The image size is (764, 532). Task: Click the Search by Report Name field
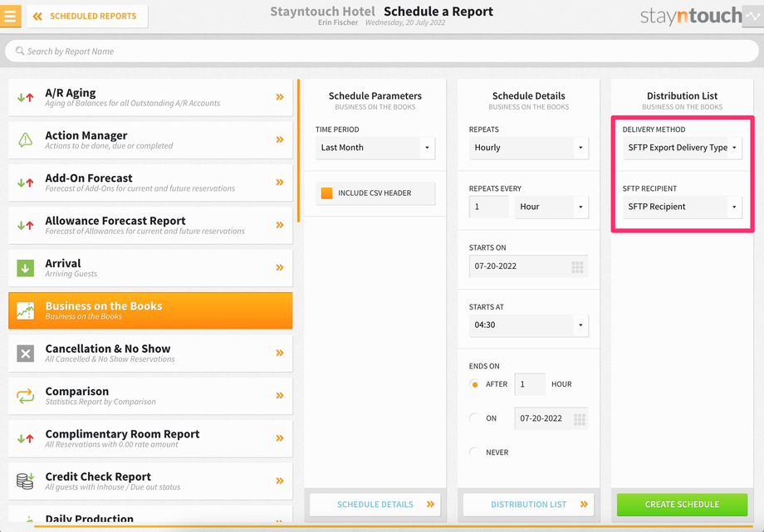[382, 51]
